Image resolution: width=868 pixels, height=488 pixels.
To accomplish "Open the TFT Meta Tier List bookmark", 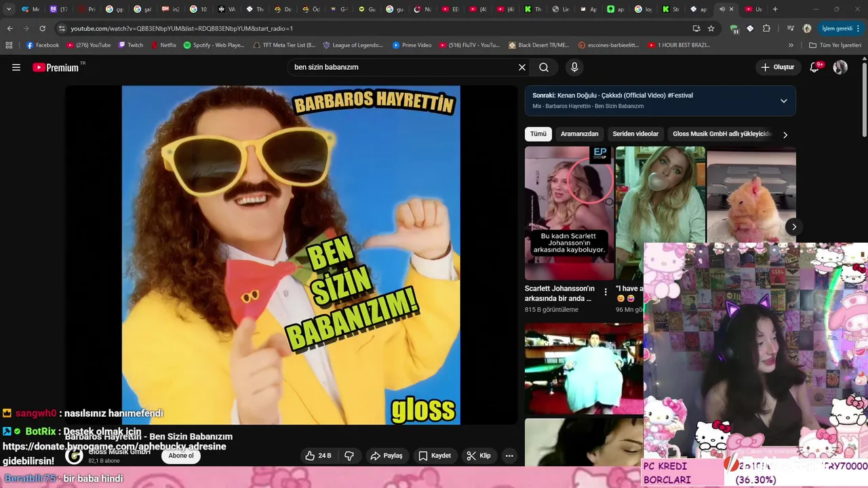I will point(284,45).
